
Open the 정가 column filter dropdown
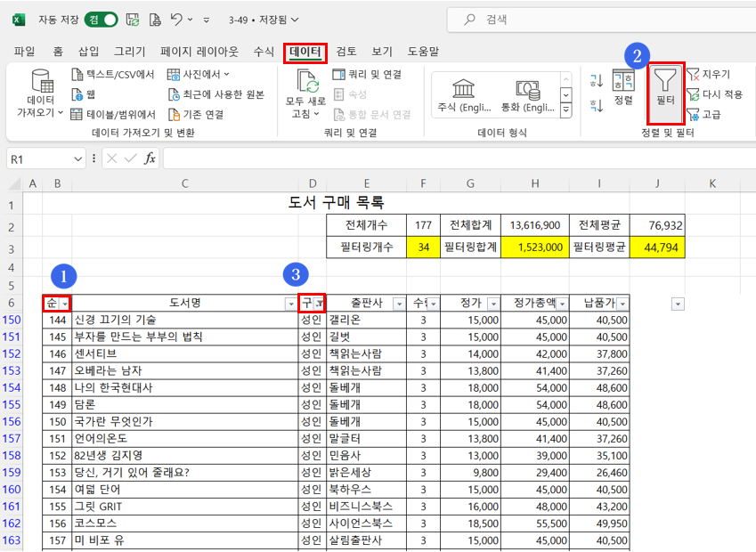pos(493,304)
